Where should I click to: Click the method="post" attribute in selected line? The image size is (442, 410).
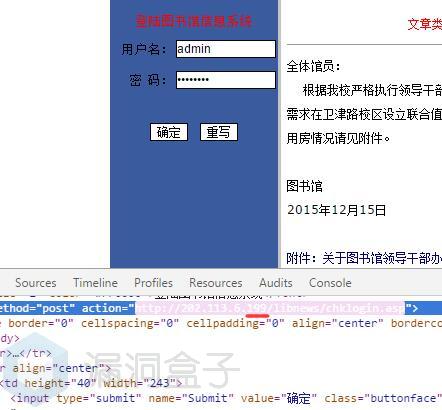point(37,308)
